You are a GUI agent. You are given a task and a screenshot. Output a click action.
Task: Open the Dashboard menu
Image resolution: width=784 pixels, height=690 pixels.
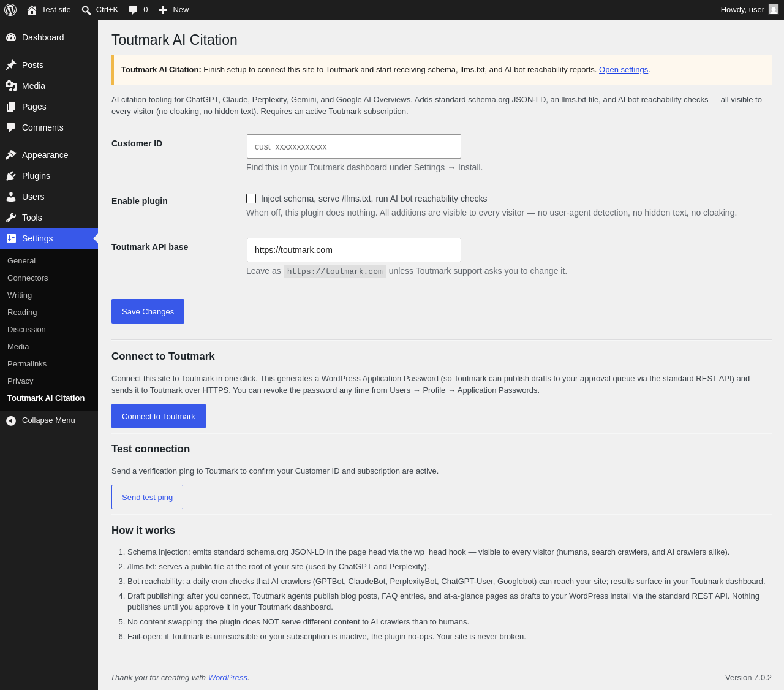[x=49, y=37]
